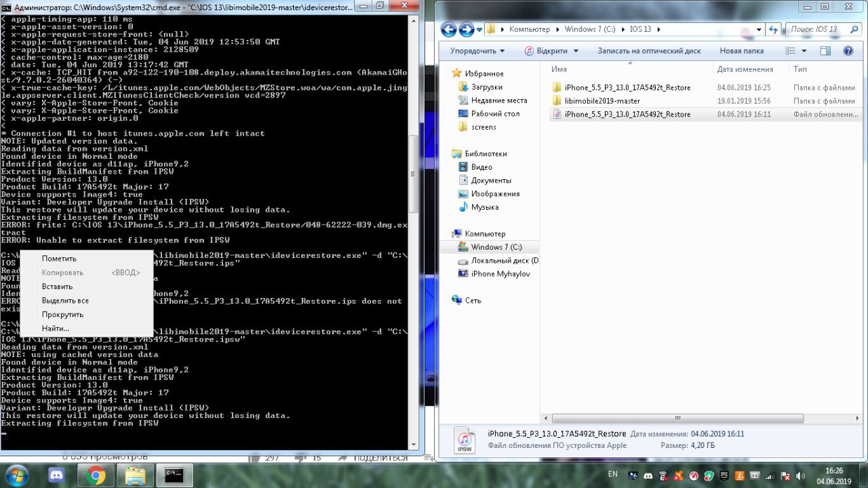Image resolution: width=868 pixels, height=488 pixels.
Task: Click the EN language indicator
Action: 613,474
